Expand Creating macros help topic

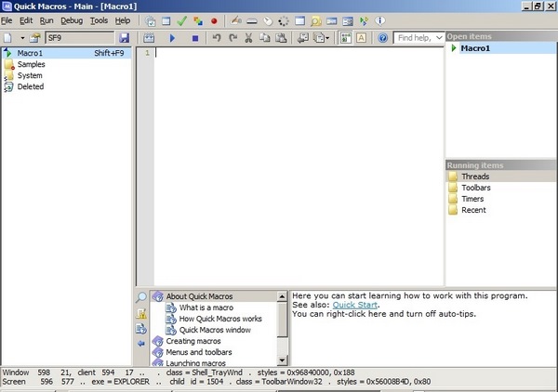pos(193,341)
